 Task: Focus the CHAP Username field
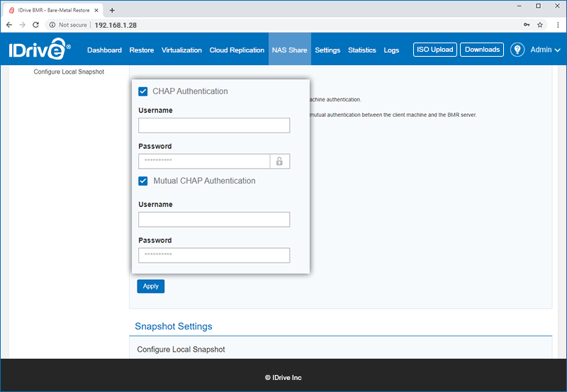pos(214,125)
